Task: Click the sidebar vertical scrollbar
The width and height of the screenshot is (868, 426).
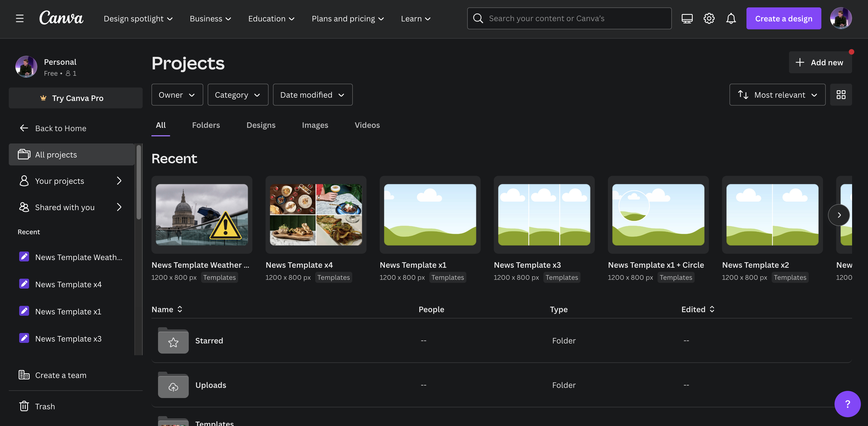Action: click(x=139, y=182)
